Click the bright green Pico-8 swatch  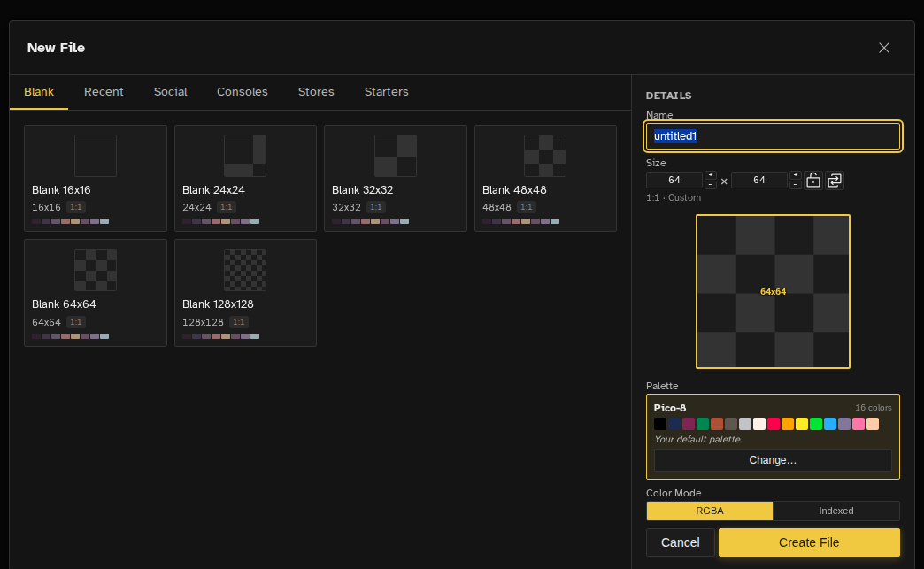pyautogui.click(x=815, y=424)
